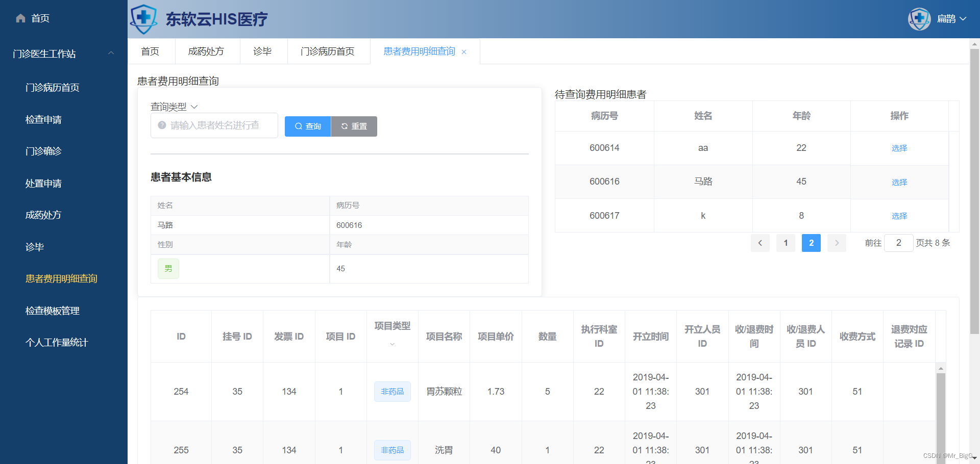Click the 男 gender tag
The height and width of the screenshot is (464, 980).
pos(168,269)
